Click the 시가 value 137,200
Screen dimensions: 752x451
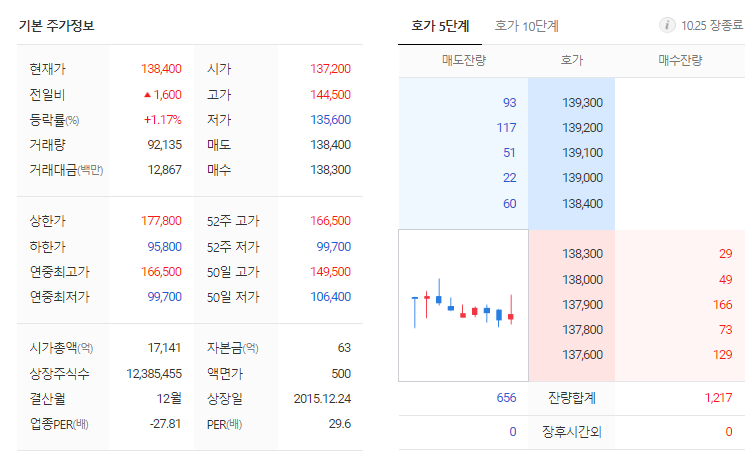330,69
